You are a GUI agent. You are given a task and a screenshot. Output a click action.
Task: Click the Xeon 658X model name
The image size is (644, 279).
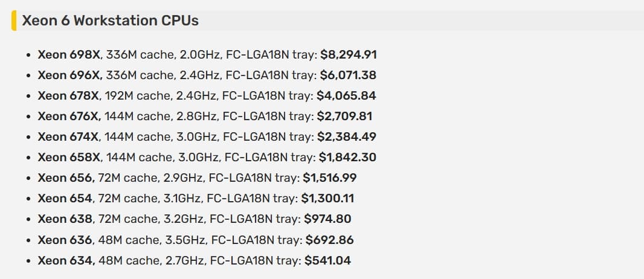click(69, 157)
